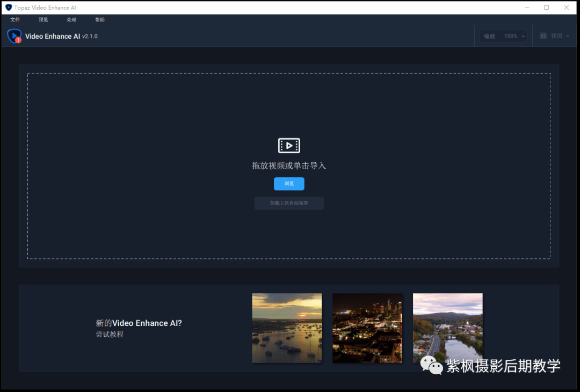This screenshot has width=580, height=392.
Task: Close the Topaz Video Enhance AI window
Action: [x=567, y=8]
